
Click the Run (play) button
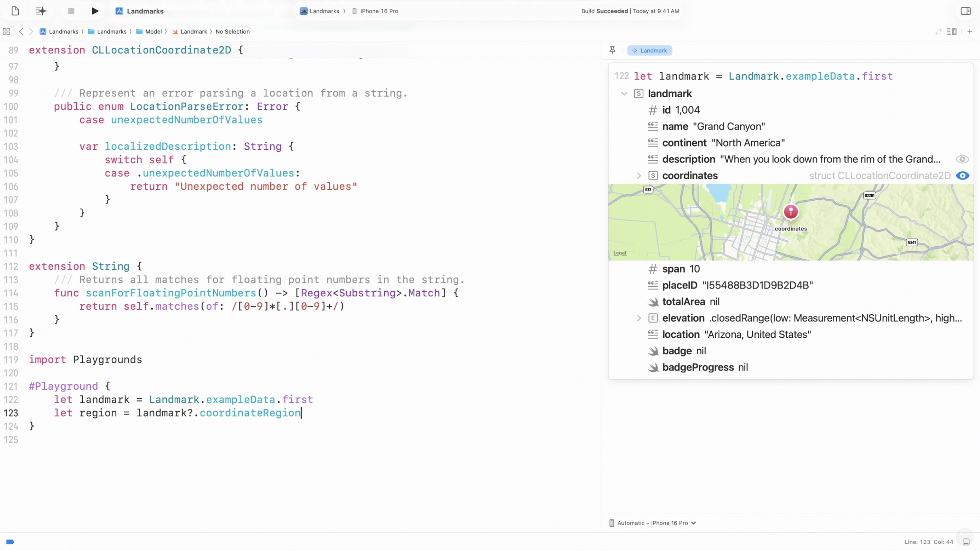[x=95, y=11]
